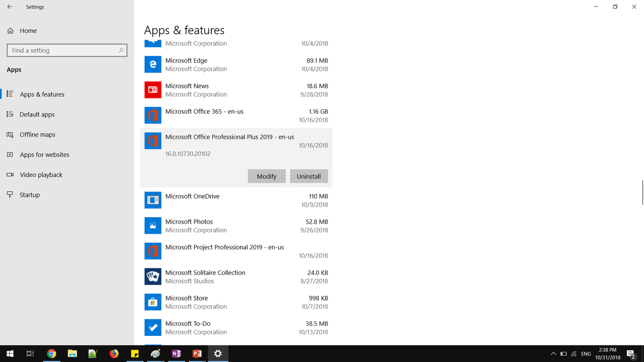Click the Find a setting search box

pyautogui.click(x=63, y=50)
